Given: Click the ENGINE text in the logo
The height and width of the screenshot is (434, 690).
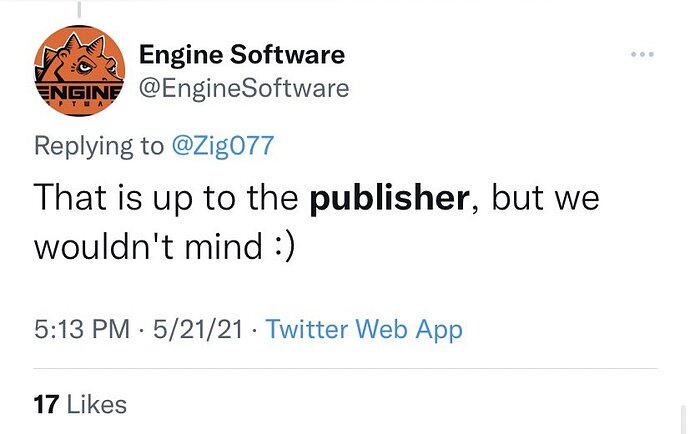Looking at the screenshot, I should pyautogui.click(x=79, y=92).
